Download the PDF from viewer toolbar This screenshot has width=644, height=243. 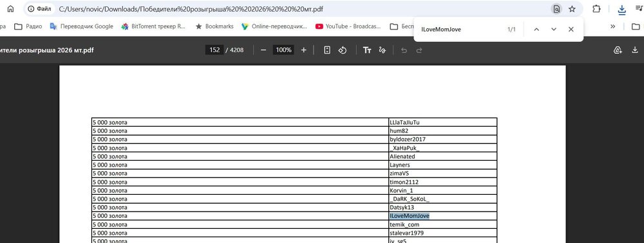point(635,50)
